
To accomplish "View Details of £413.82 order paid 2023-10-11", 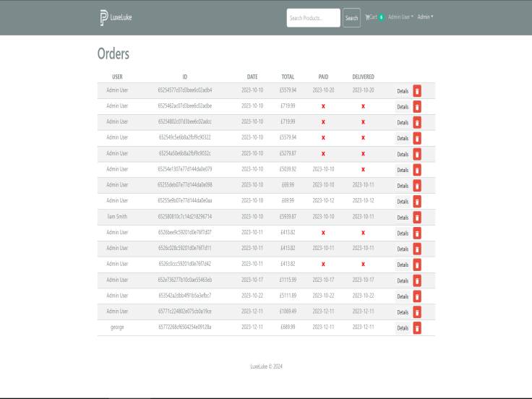I will [x=403, y=249].
